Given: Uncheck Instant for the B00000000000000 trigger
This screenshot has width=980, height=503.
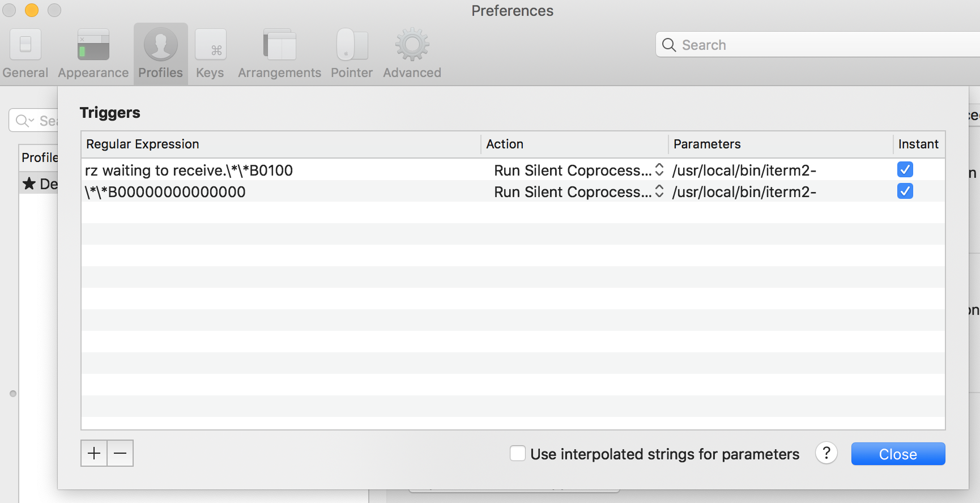Looking at the screenshot, I should point(905,191).
